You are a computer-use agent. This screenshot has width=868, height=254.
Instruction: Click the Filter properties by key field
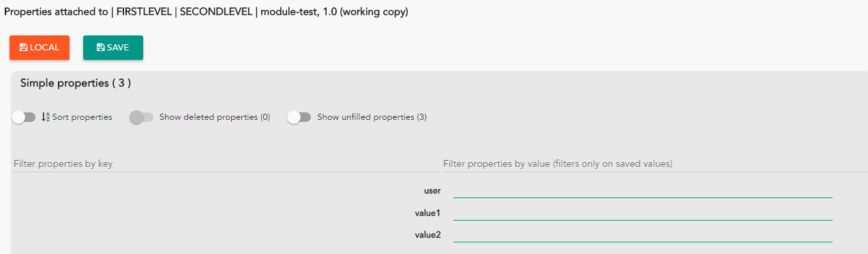222,164
